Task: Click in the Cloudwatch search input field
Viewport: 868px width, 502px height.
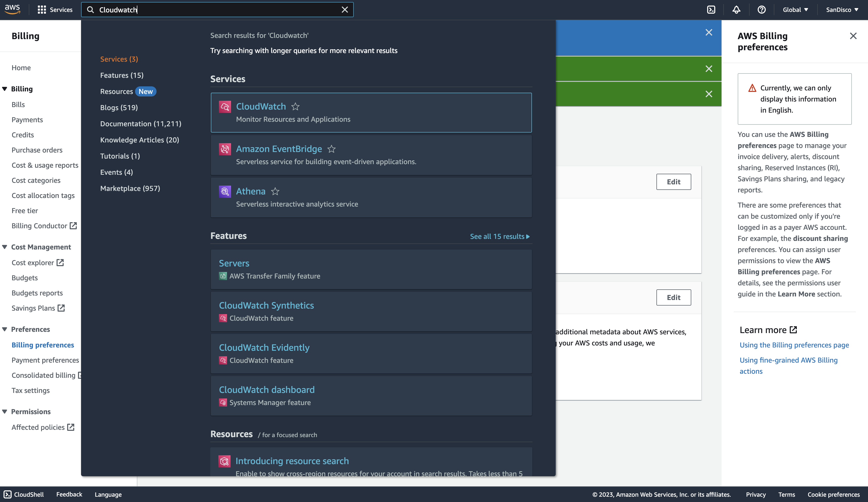Action: coord(214,10)
